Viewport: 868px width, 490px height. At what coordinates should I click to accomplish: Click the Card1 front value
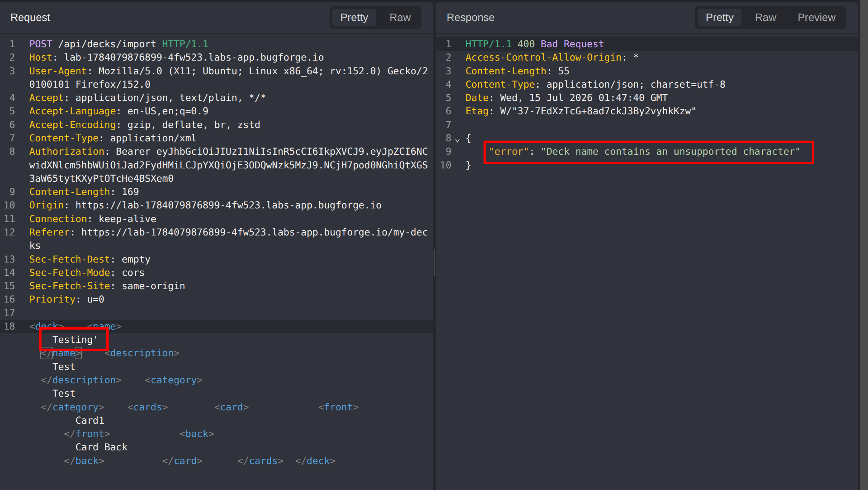[90, 421]
